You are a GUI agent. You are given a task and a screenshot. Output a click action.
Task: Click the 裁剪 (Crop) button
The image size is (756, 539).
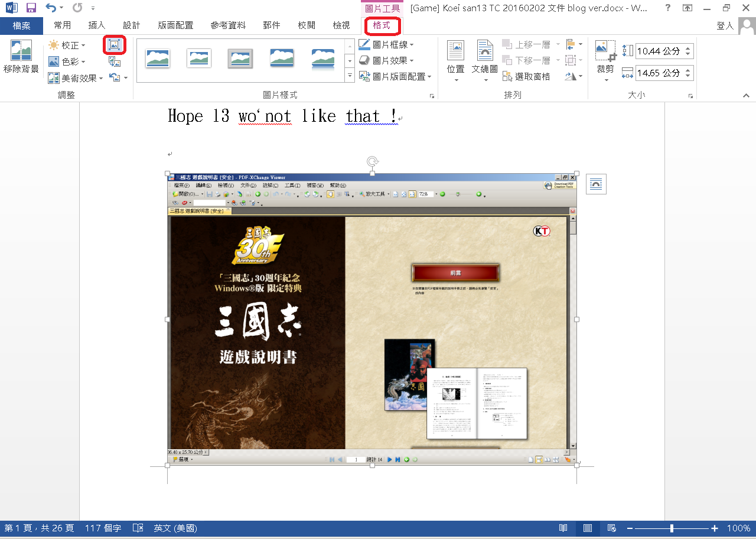coord(605,61)
